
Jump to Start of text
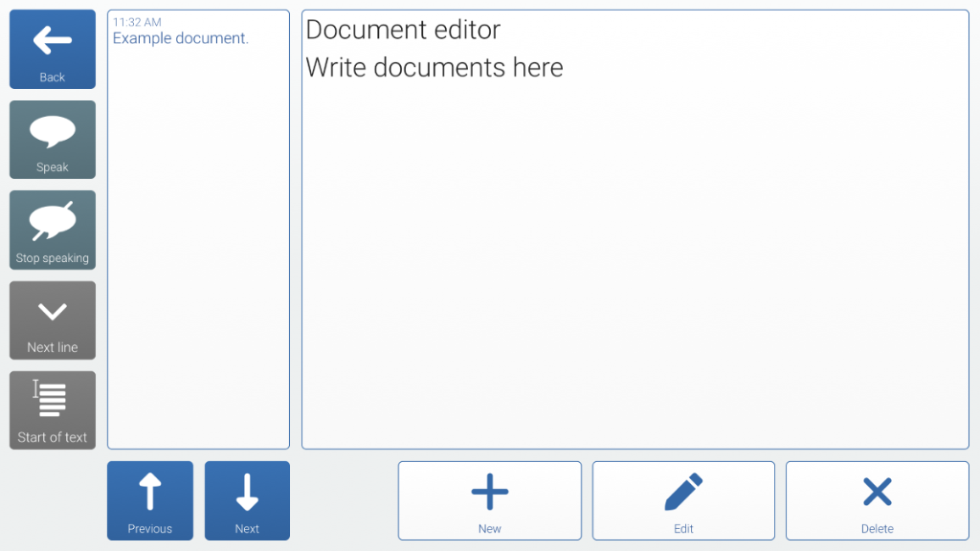tap(53, 409)
